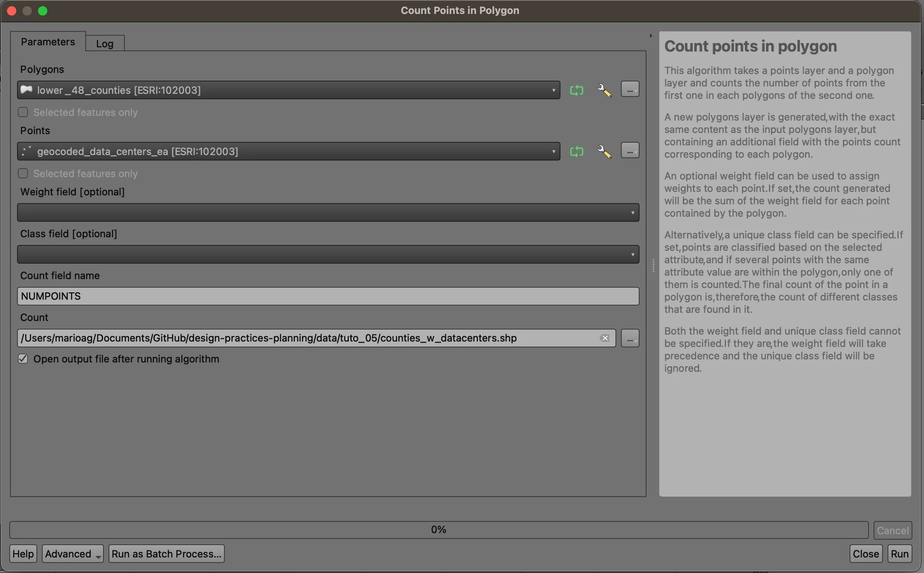Uncheck Open output file after running algorithm
924x573 pixels.
[23, 359]
